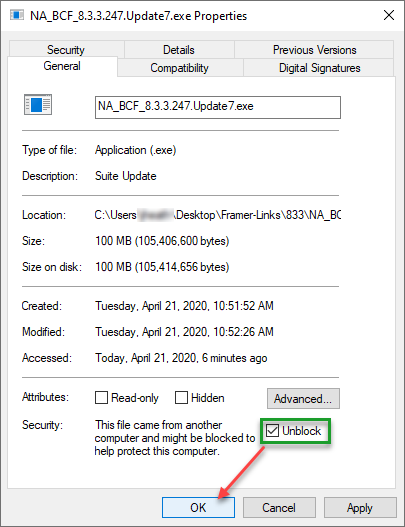The width and height of the screenshot is (405, 527).
Task: Tick the Read-only attribute checkbox
Action: pyautogui.click(x=101, y=398)
